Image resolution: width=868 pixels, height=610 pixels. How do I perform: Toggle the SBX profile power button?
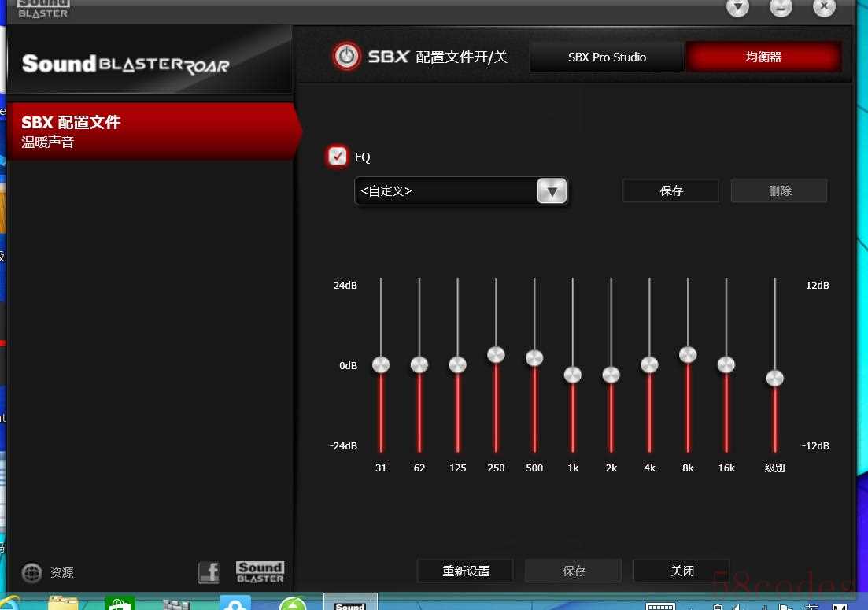point(347,56)
